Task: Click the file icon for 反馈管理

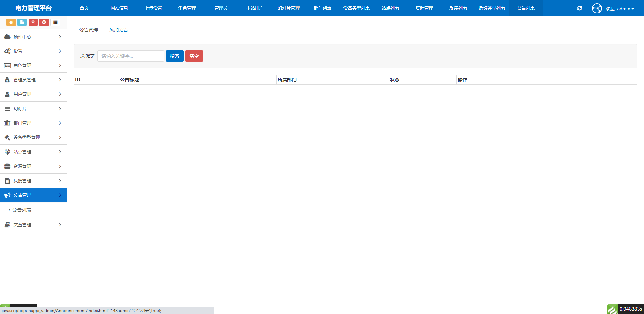Action: coord(7,181)
